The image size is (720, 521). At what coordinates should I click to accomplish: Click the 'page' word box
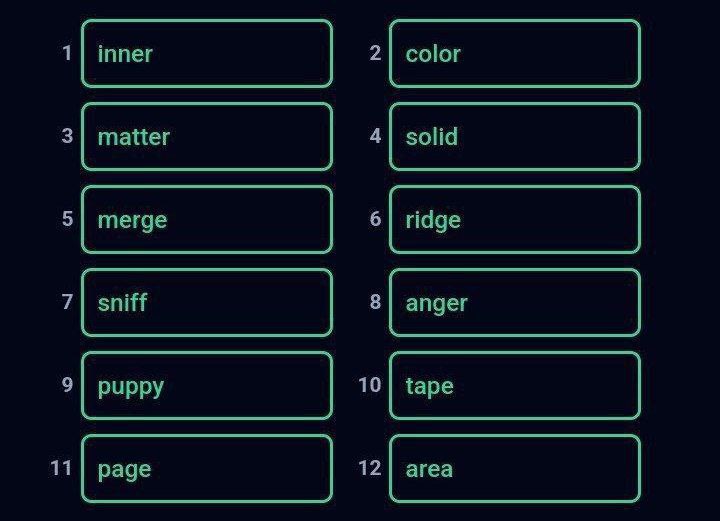coord(207,469)
